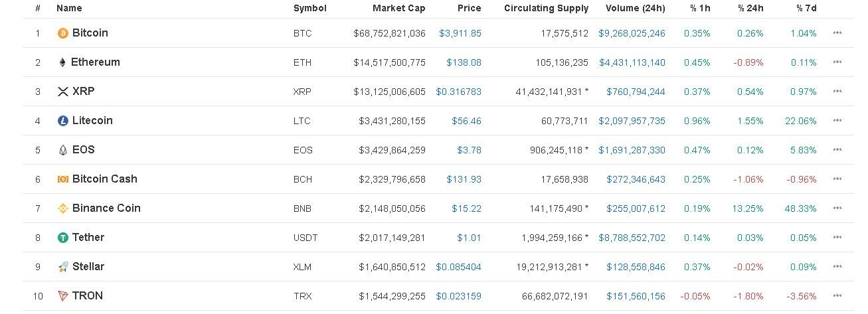868x314 pixels.
Task: Click the XRP logo icon
Action: tap(63, 92)
